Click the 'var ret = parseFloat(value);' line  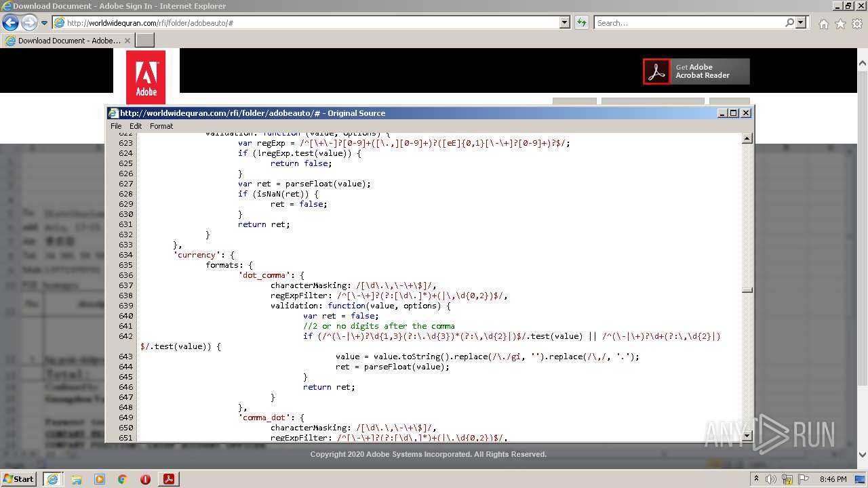point(304,184)
